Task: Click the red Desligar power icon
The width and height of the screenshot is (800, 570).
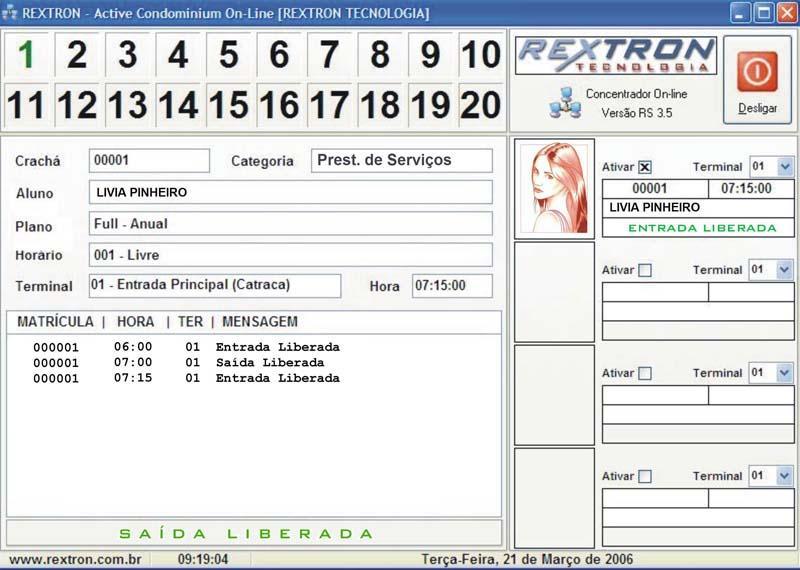Action: tap(757, 71)
